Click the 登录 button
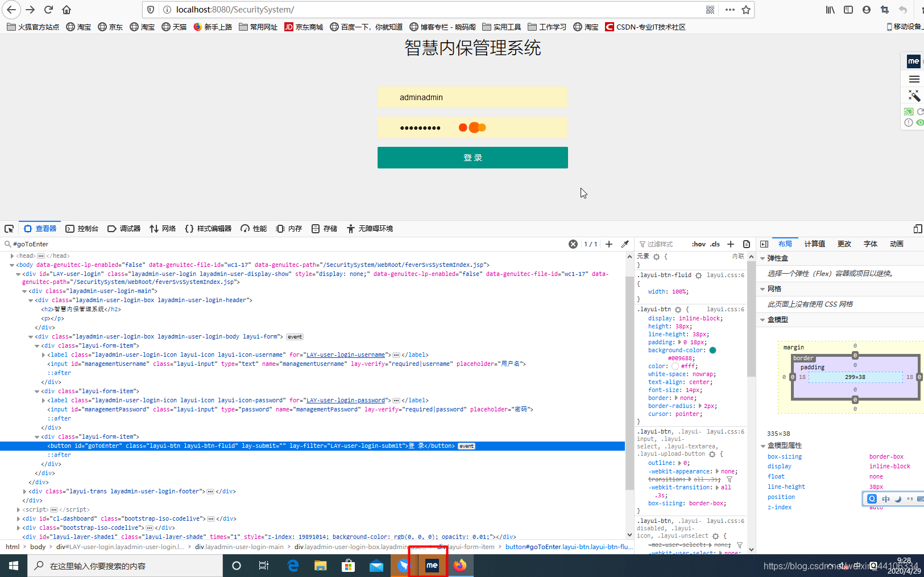Screen dimensions: 924x577 473,158
